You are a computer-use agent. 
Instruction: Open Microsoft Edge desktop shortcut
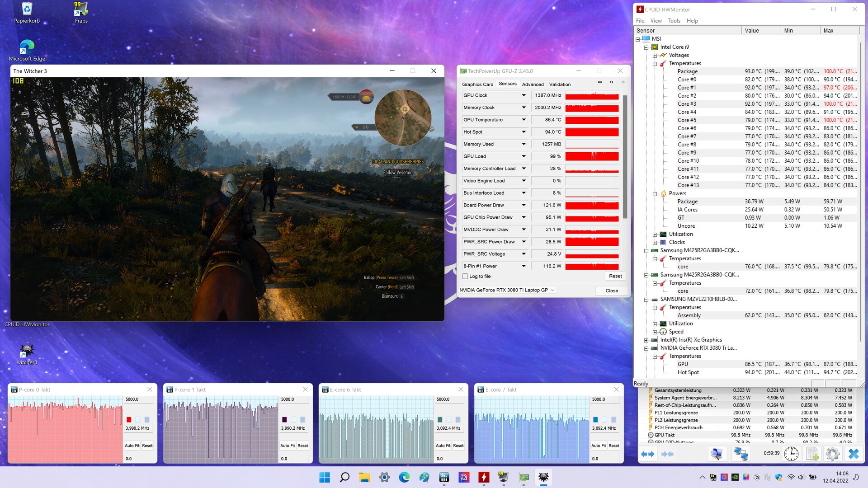point(27,50)
